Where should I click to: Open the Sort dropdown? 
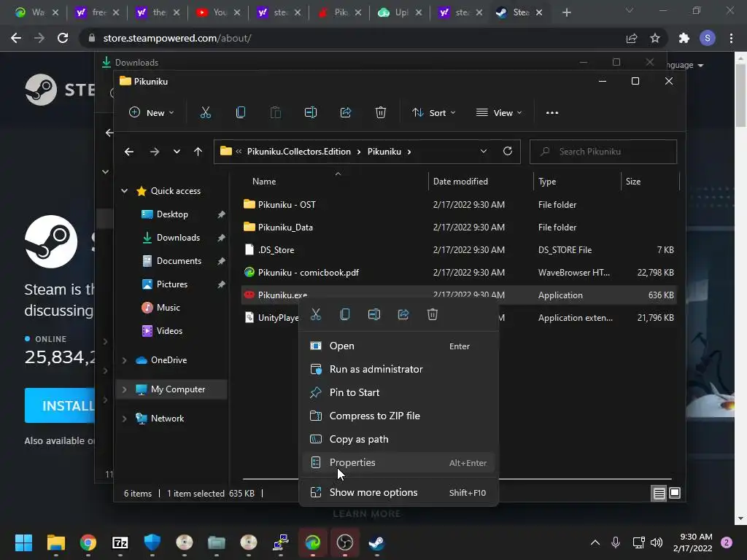tap(433, 113)
